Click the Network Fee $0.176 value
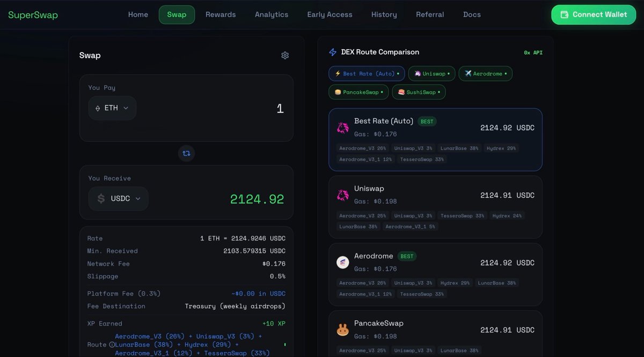This screenshot has width=644, height=357. coord(274,264)
